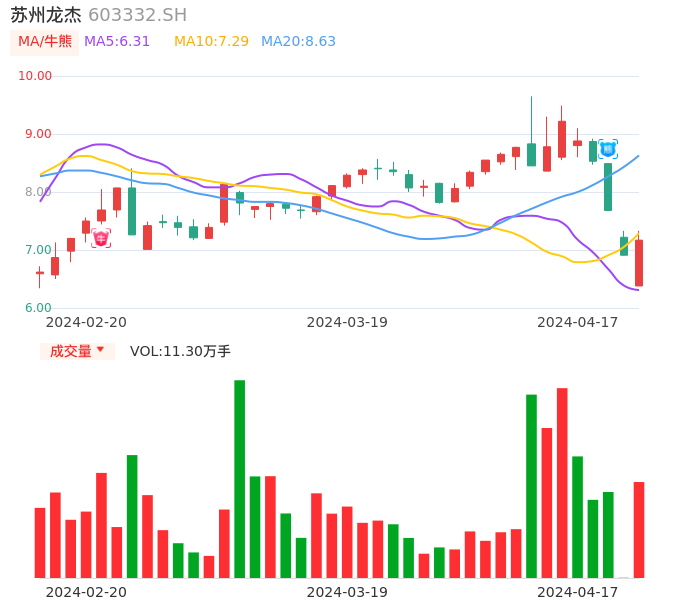
Task: Click the 10.00 price axis label
Action: 36,76
